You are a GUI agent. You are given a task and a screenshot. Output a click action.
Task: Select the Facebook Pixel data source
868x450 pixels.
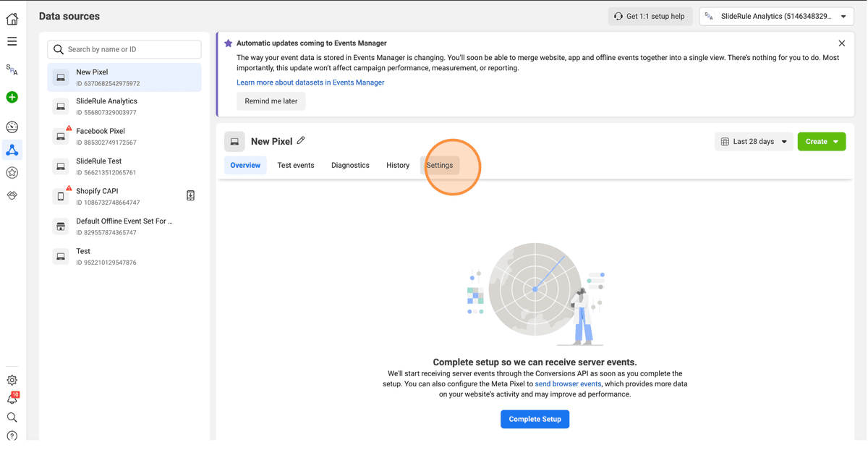coord(124,136)
